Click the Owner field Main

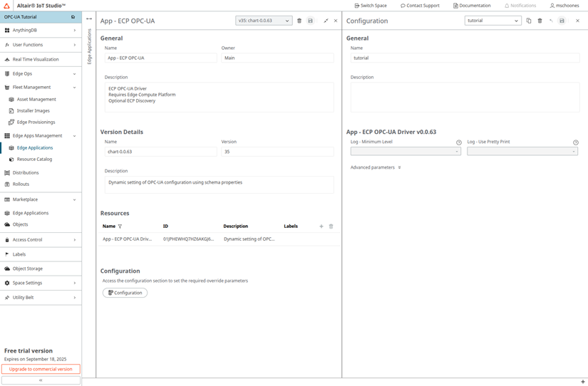277,58
